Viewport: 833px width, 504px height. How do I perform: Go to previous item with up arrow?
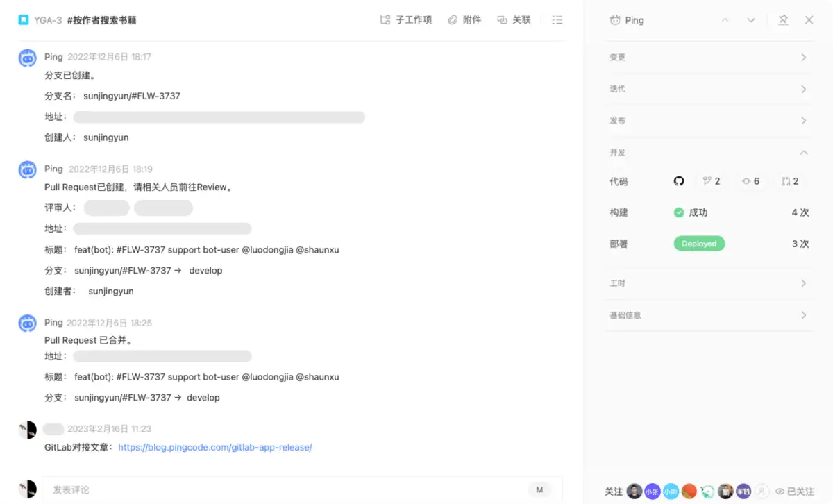pos(725,20)
